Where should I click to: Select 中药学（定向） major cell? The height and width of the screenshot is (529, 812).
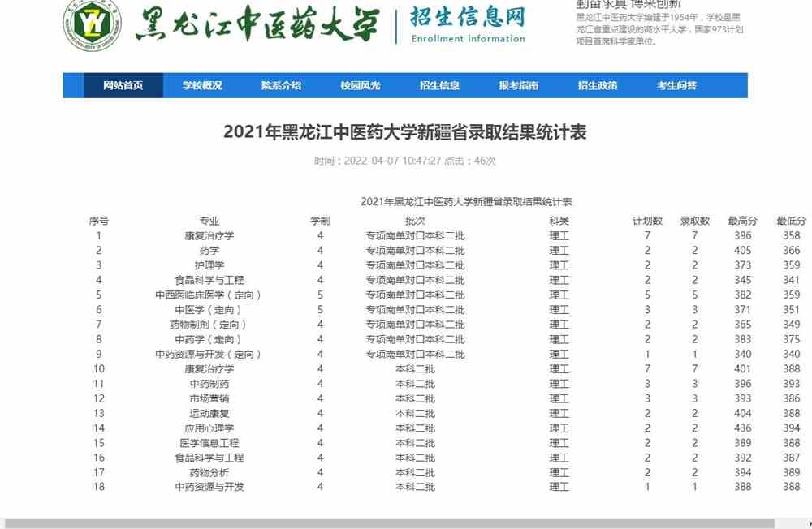[208, 340]
